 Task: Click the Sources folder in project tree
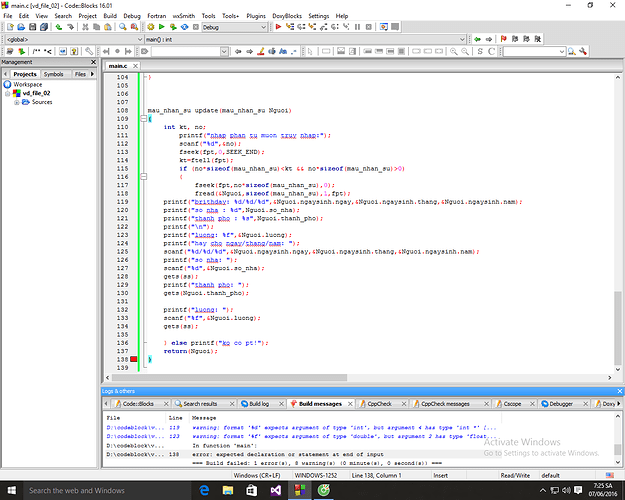pos(41,102)
